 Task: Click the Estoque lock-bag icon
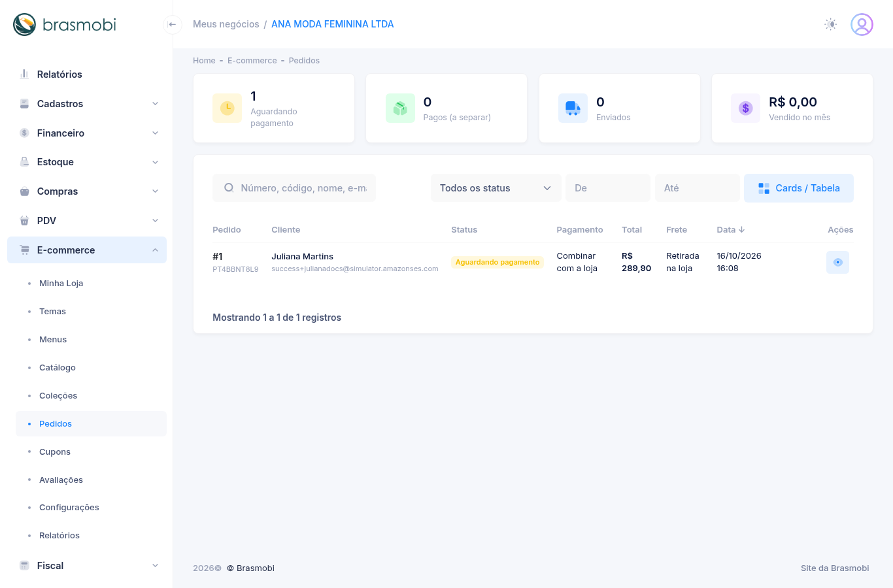[24, 161]
